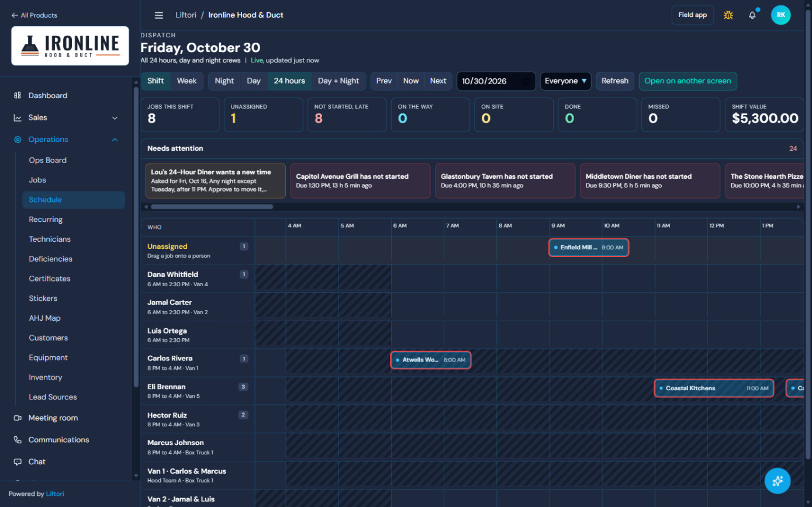Go back to All Products
The width and height of the screenshot is (812, 507).
34,15
